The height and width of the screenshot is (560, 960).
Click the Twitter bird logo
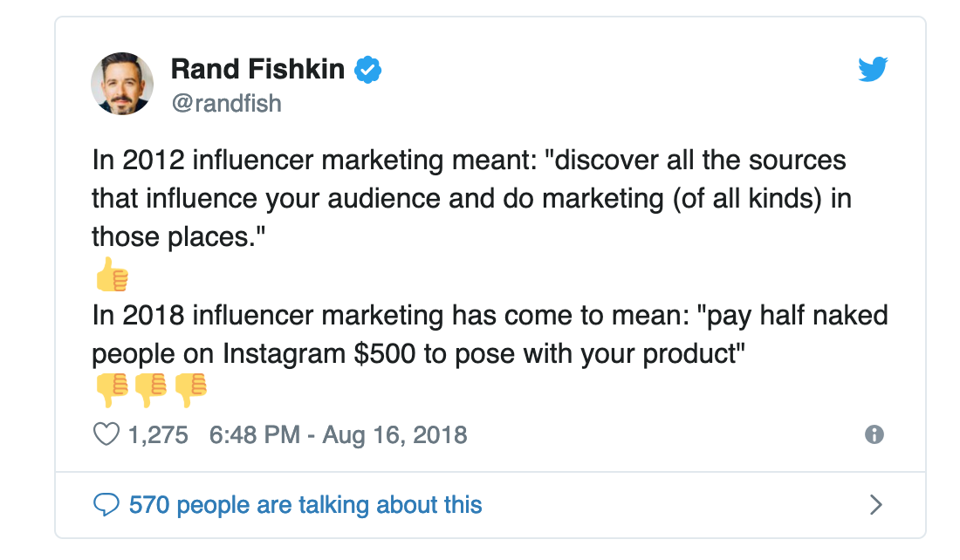click(873, 69)
